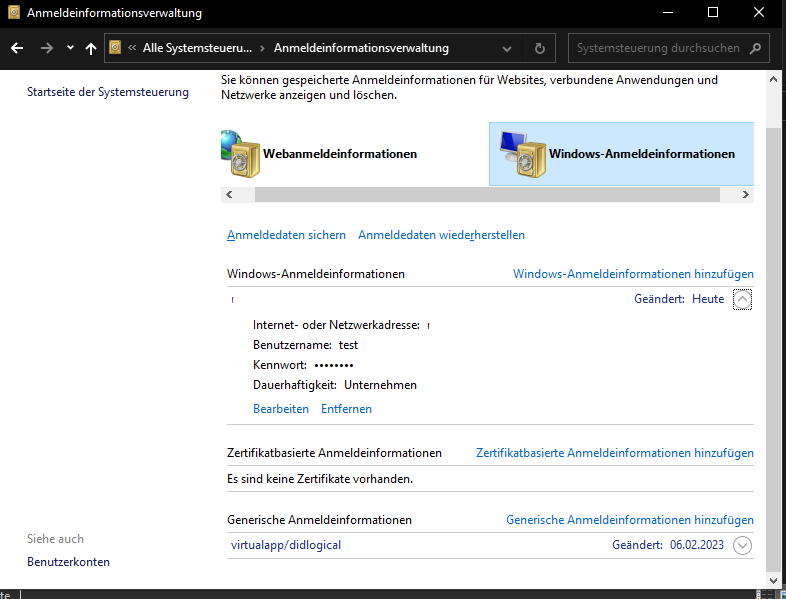
Task: Click 'Windows-Anmeldeinformationen hinzufügen' link
Action: (x=633, y=274)
